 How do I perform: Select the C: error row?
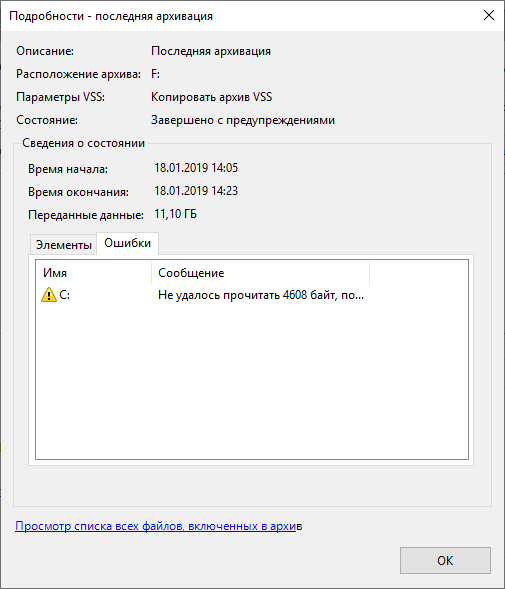point(203,295)
